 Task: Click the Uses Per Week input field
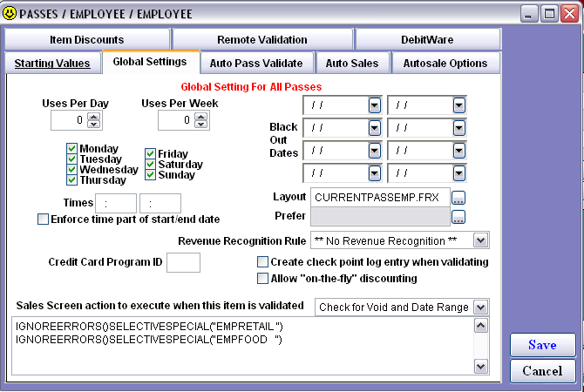click(x=176, y=120)
